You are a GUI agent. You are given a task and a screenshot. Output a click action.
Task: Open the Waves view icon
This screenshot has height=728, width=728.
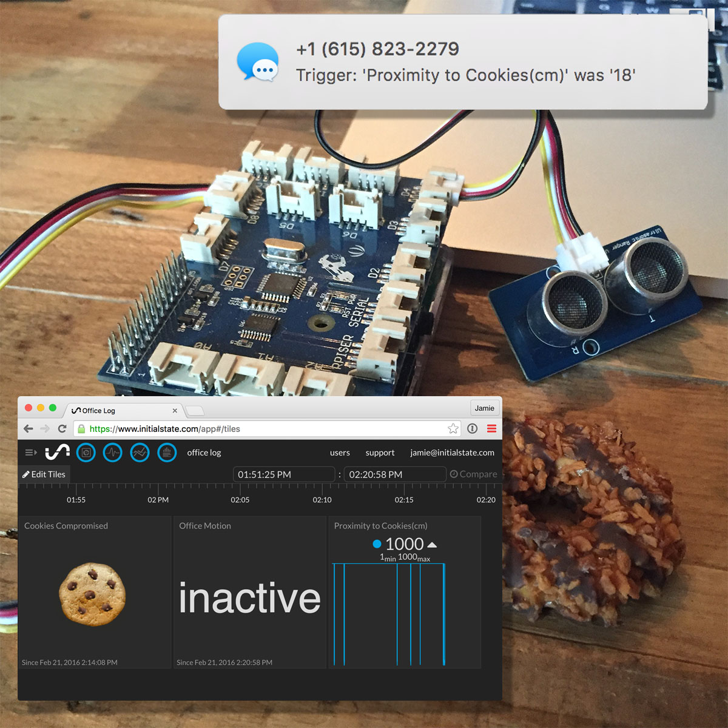(113, 453)
